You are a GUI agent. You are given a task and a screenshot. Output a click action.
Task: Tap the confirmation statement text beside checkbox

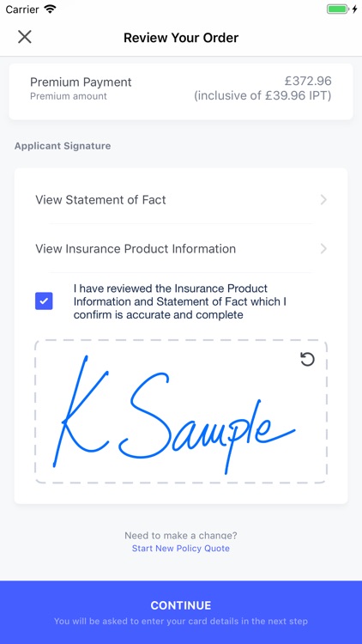click(180, 301)
